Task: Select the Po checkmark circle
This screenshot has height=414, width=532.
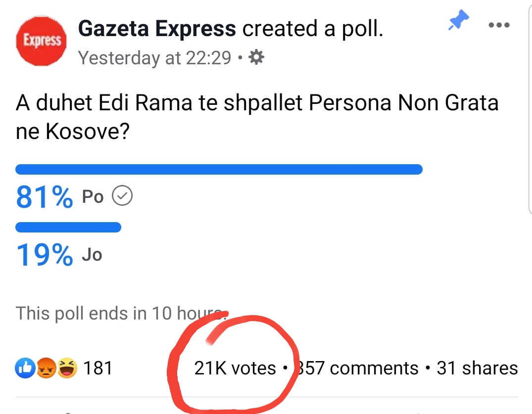Action: [x=122, y=196]
